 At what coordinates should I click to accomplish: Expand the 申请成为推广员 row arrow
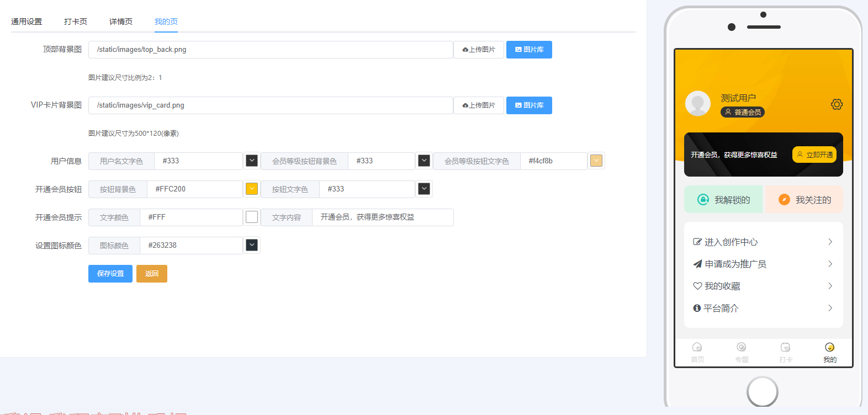(830, 264)
